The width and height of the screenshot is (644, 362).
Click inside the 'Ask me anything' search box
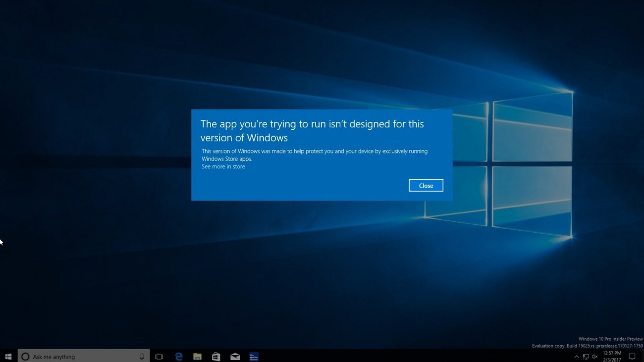(74, 356)
